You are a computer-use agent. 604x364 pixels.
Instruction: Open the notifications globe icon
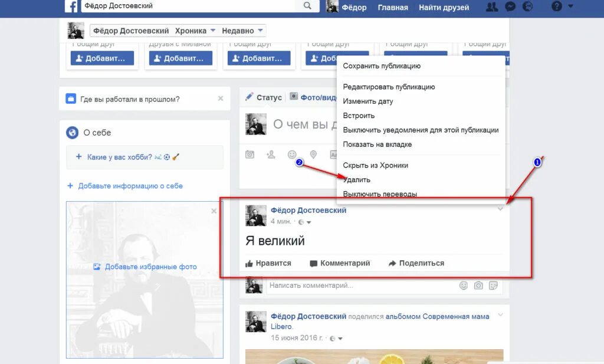coord(527,6)
